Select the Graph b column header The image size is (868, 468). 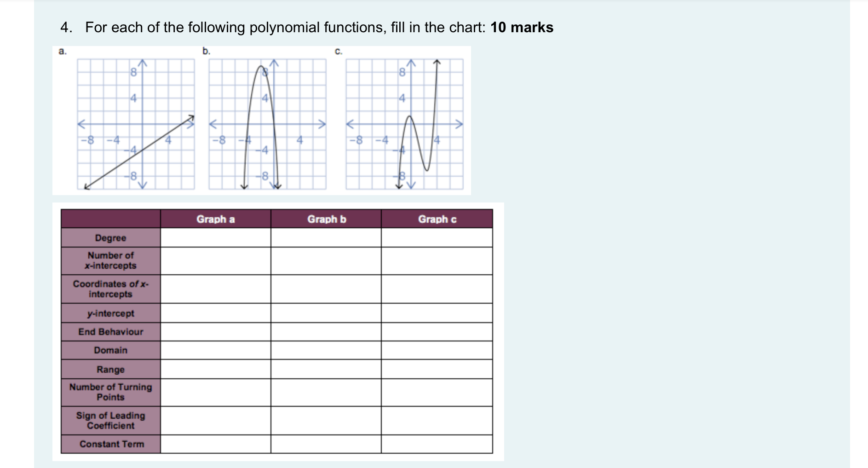(327, 219)
